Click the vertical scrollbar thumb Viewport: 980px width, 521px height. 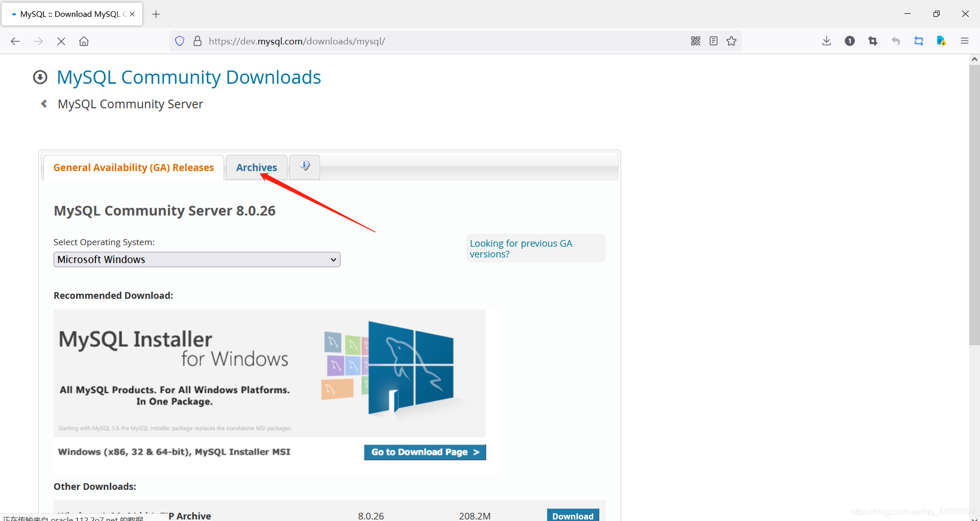974,204
